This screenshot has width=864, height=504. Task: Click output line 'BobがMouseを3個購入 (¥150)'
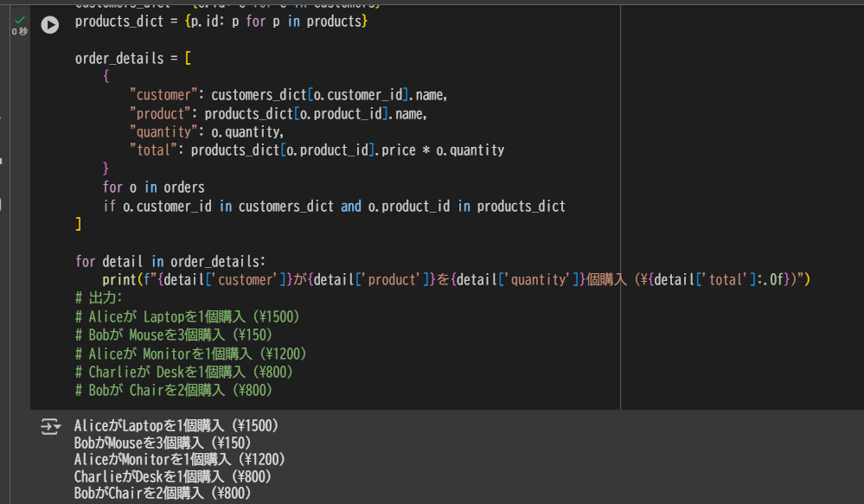(x=163, y=443)
